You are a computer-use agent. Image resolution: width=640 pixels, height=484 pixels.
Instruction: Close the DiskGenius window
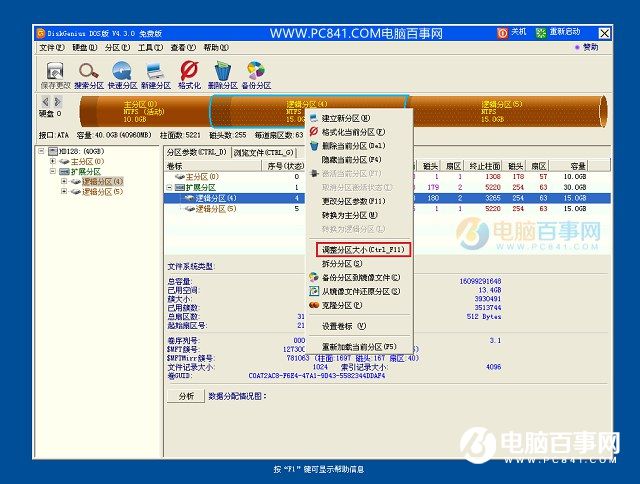tap(604, 33)
